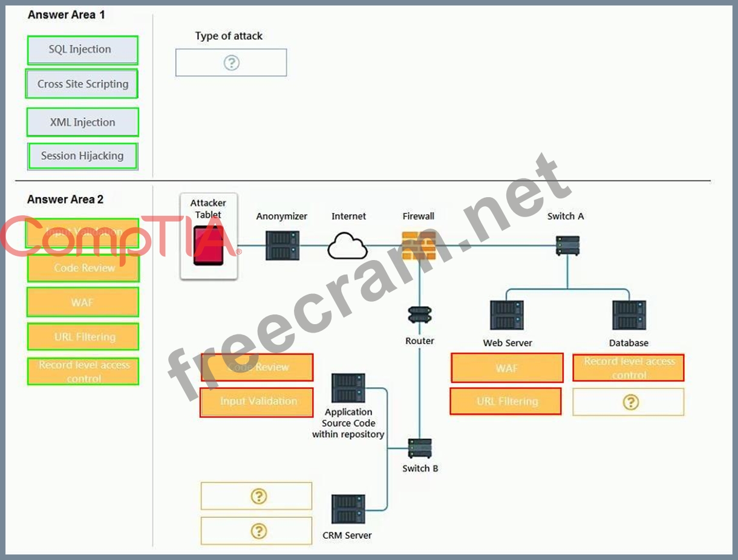Screen dimensions: 738x560
Task: Click the CRM Server icon
Action: tap(348, 509)
